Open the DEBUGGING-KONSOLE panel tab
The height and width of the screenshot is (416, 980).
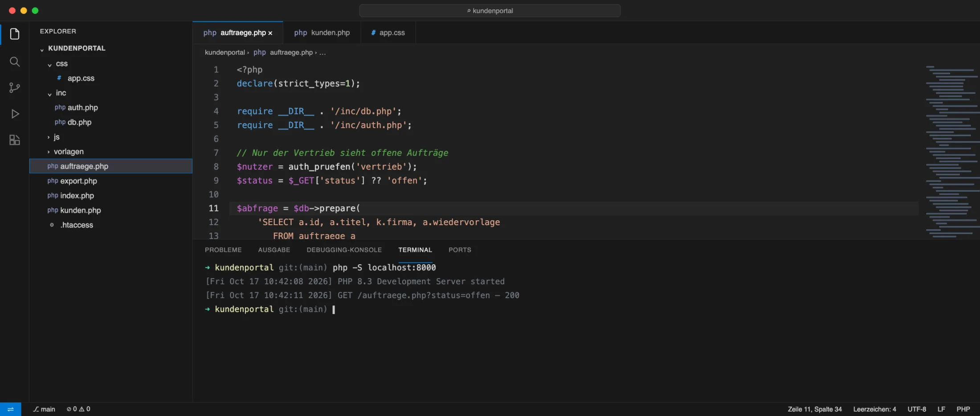pos(344,250)
